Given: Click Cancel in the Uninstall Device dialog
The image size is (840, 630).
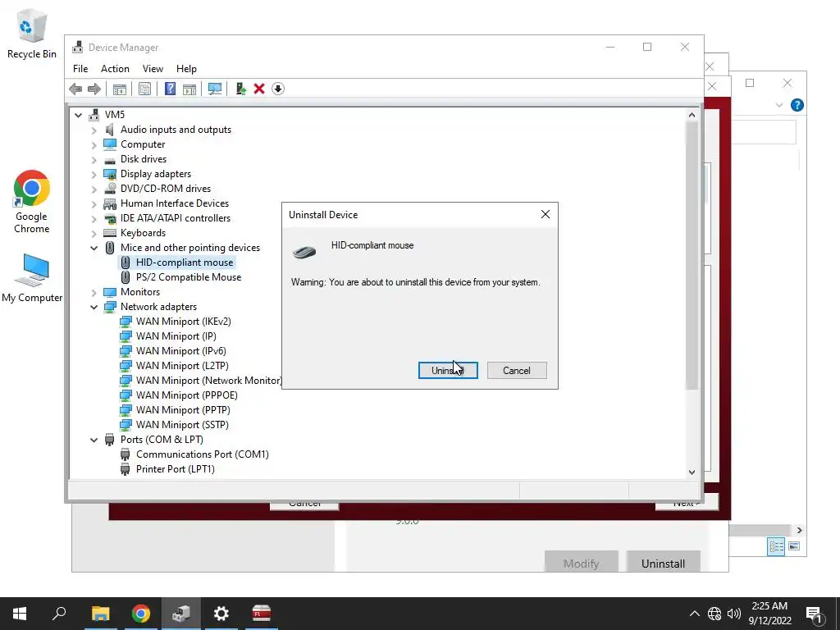Looking at the screenshot, I should click(517, 371).
